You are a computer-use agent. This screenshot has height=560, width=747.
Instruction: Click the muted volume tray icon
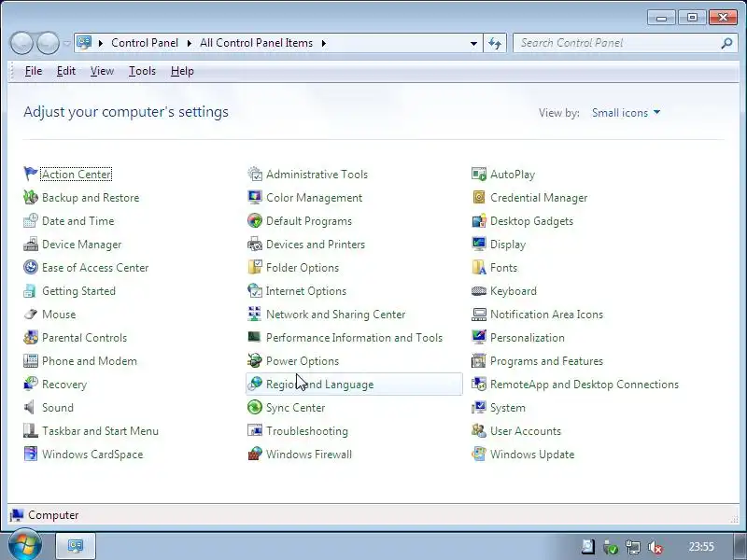(655, 547)
